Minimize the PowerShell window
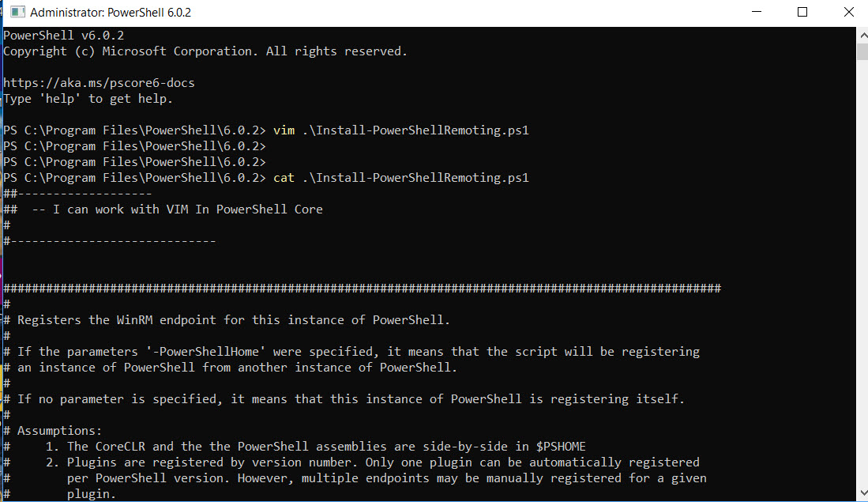The height and width of the screenshot is (502, 868). pyautogui.click(x=757, y=12)
